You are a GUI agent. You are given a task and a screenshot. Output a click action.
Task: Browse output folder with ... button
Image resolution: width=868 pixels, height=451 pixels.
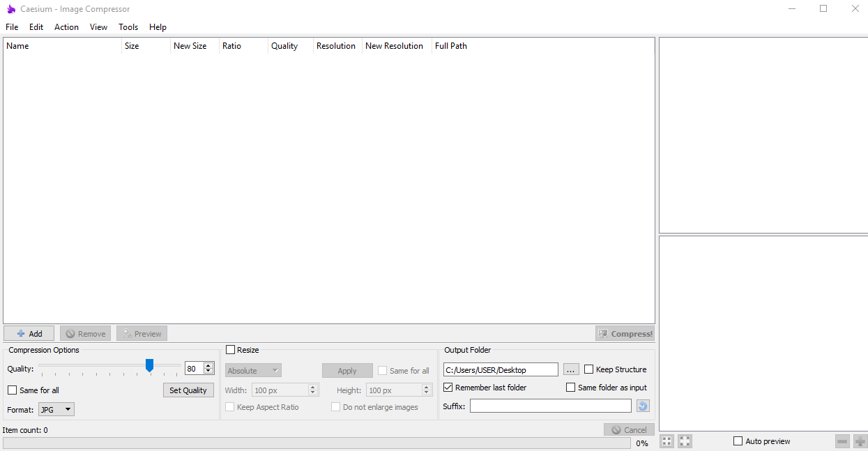tap(572, 369)
